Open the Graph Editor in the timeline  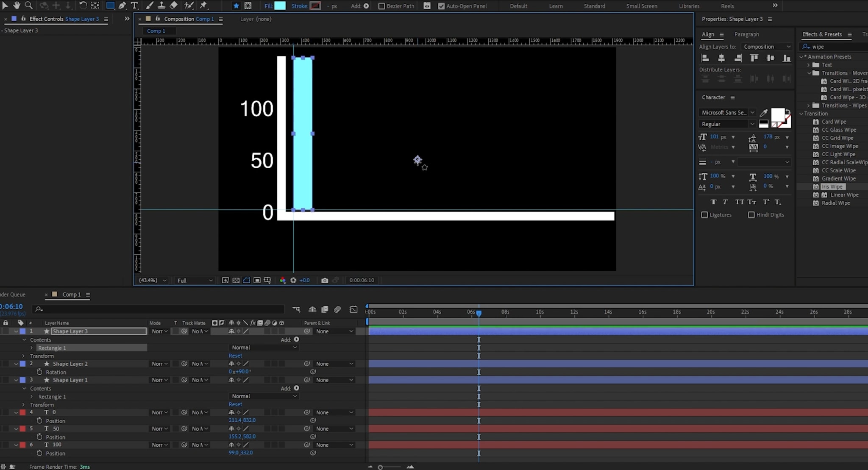pos(354,309)
